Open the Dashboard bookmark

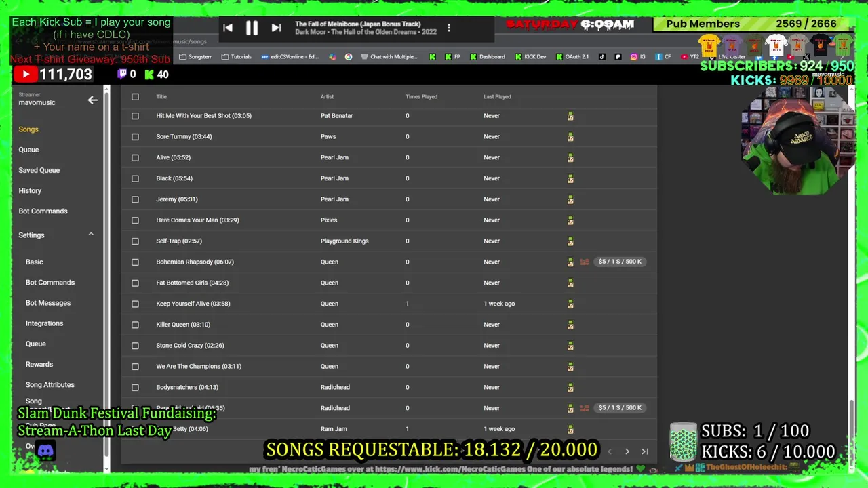coord(488,57)
